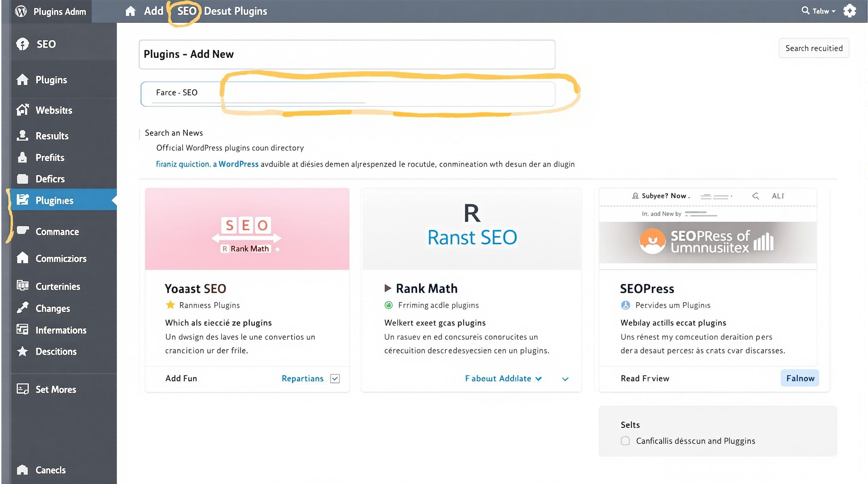
Task: Click the chevron at Rank Math card's right
Action: (x=565, y=379)
